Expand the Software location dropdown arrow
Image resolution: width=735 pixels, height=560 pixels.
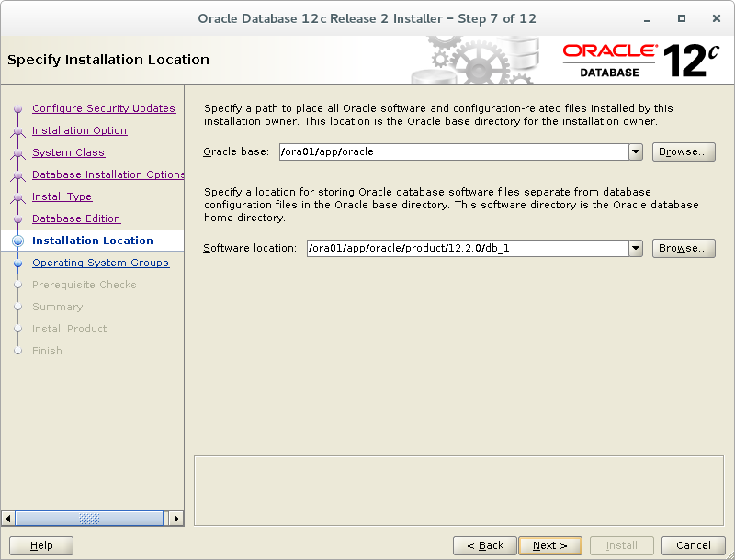[636, 248]
